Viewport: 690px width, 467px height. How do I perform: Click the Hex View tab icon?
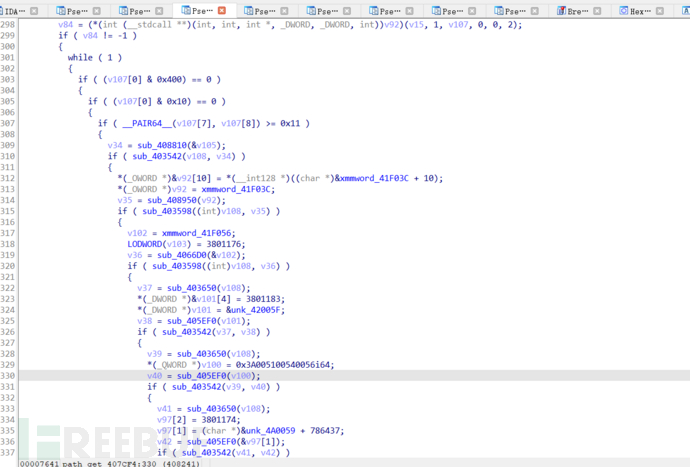coord(622,10)
